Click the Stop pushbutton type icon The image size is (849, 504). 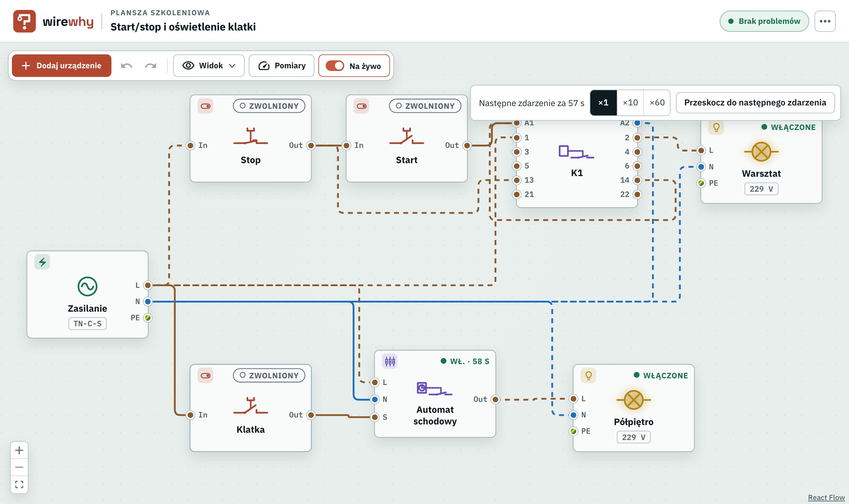point(206,106)
